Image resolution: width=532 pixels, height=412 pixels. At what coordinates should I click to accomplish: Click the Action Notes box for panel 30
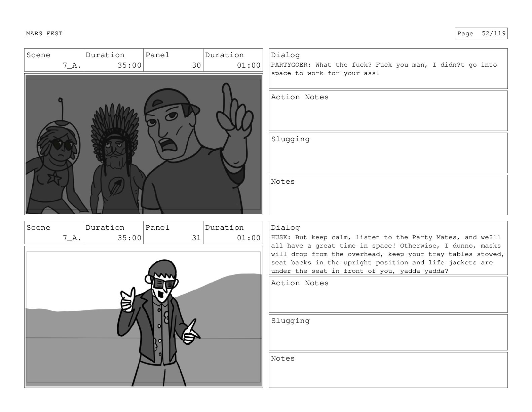click(388, 111)
